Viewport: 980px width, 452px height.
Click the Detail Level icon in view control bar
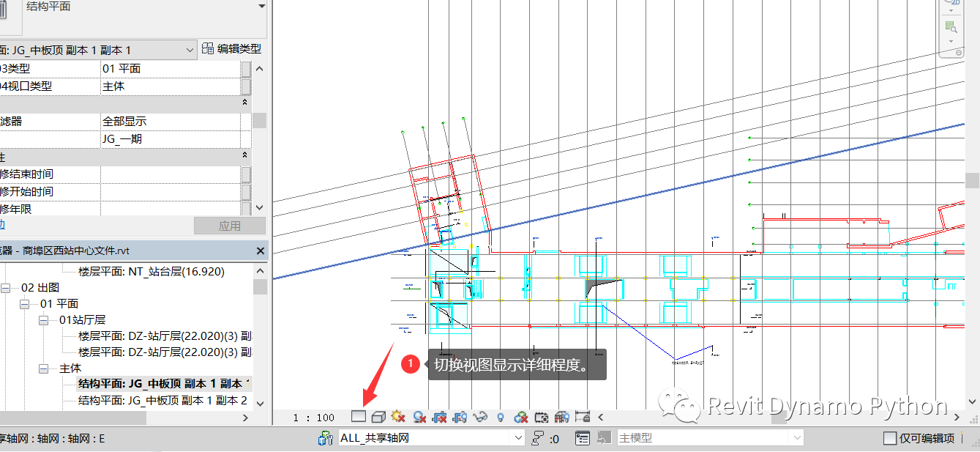click(x=359, y=416)
